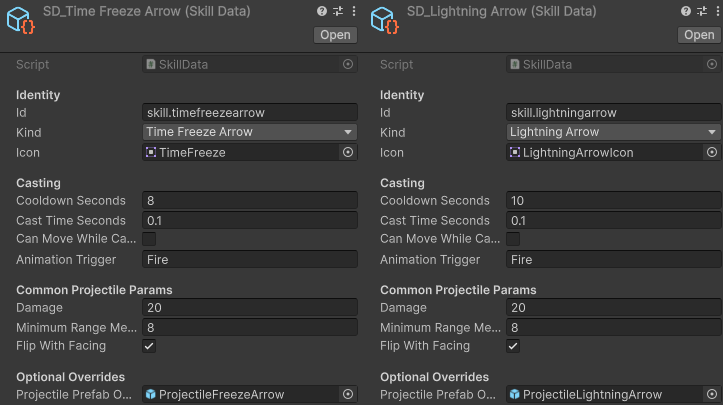This screenshot has width=723, height=405.
Task: Click Damage field in Time Freeze Arrow panel
Action: [249, 308]
